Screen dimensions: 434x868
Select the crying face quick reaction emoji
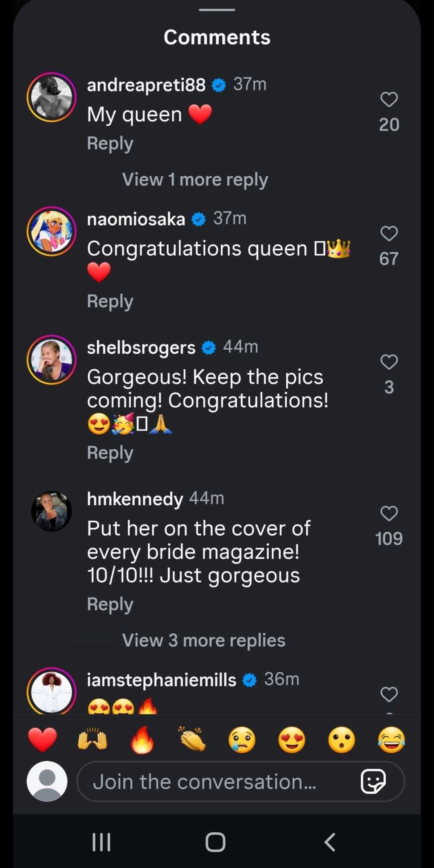point(242,738)
